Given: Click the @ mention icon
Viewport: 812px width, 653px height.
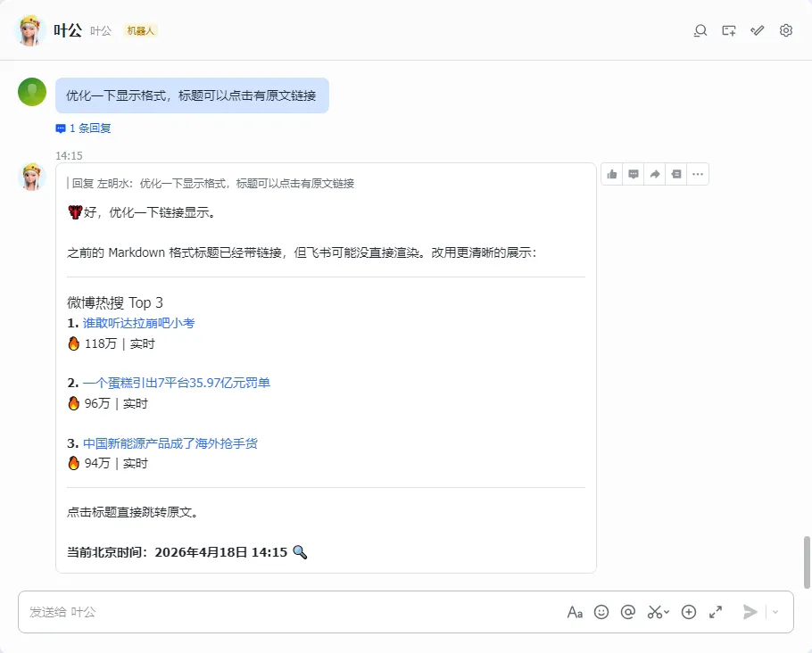Looking at the screenshot, I should pyautogui.click(x=627, y=612).
